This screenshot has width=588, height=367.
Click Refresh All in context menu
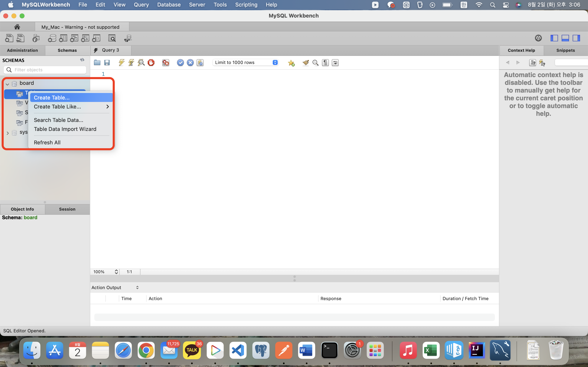47,143
